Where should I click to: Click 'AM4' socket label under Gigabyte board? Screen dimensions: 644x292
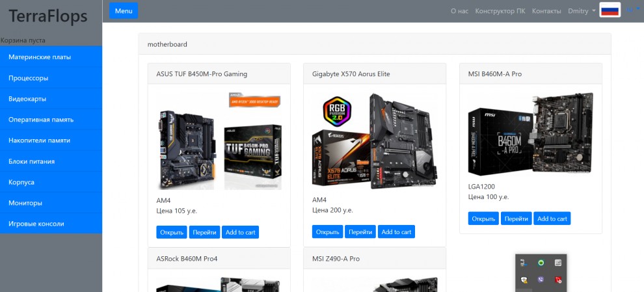click(319, 200)
